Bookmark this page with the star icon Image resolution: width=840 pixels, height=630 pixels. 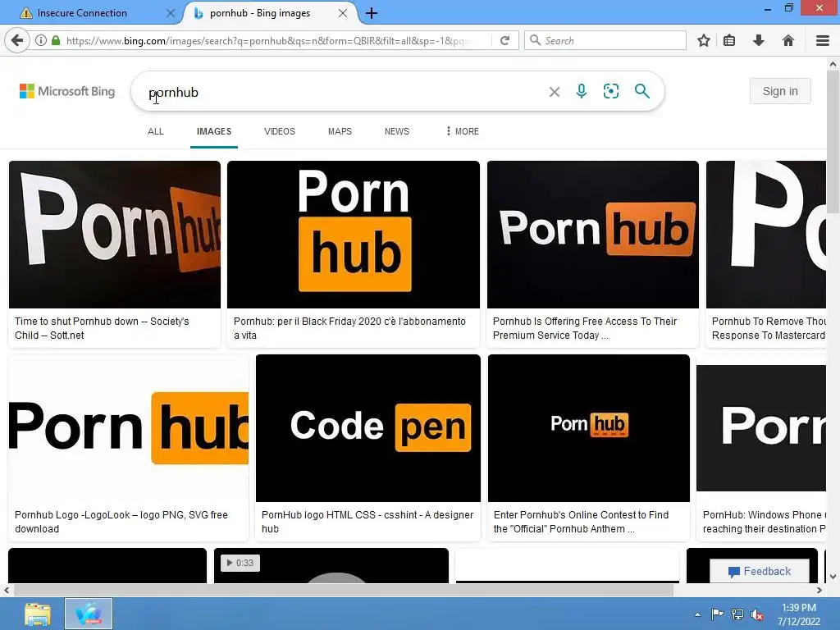click(704, 40)
